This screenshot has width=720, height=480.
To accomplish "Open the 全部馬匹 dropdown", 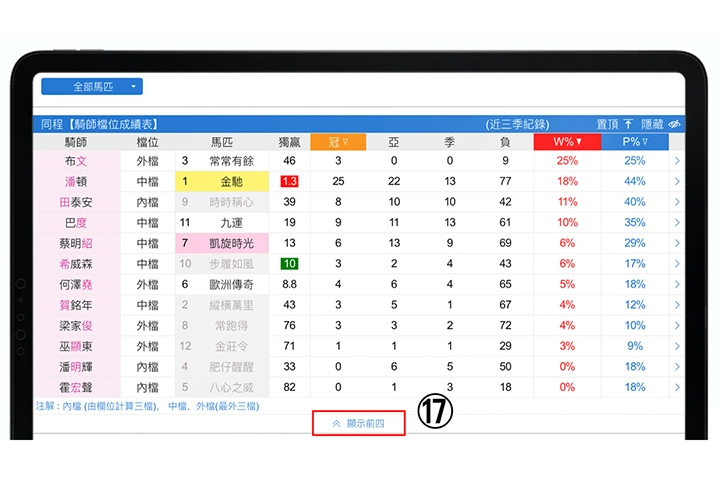I will click(92, 87).
